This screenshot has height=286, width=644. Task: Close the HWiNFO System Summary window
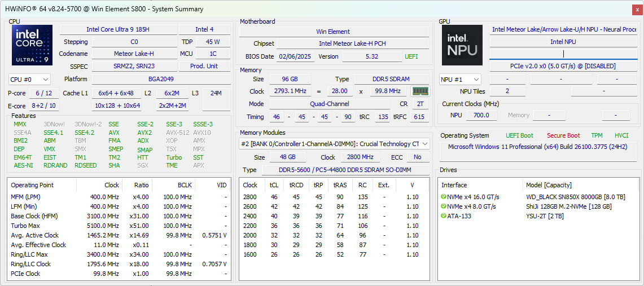[636, 9]
